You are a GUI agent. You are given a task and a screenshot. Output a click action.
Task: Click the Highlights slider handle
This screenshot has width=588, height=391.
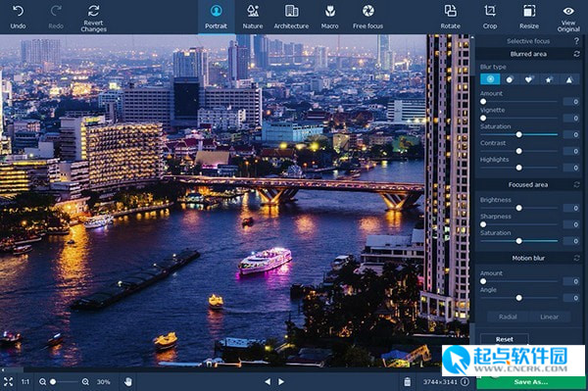click(x=519, y=168)
